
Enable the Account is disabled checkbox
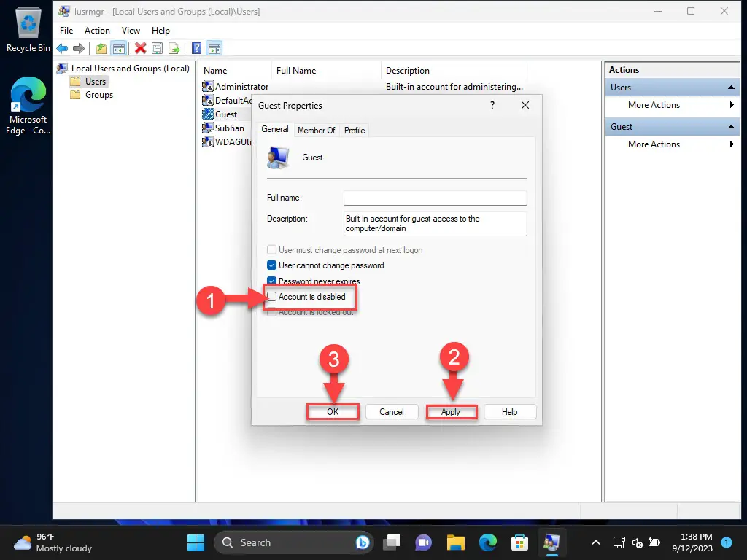point(271,297)
